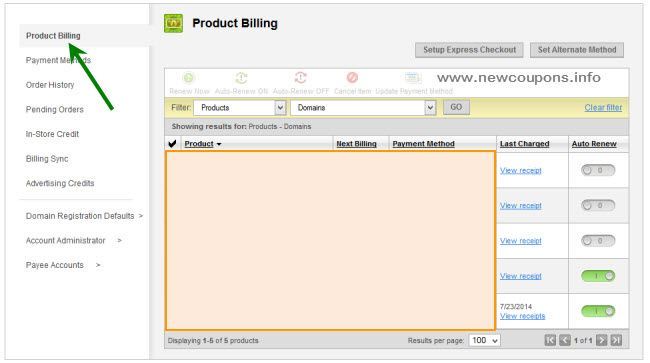The height and width of the screenshot is (363, 650).
Task: Change the results per page dropdown
Action: point(484,340)
